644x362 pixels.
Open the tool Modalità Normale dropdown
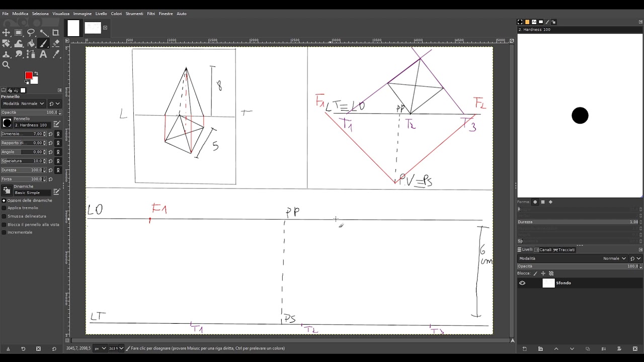click(x=23, y=104)
